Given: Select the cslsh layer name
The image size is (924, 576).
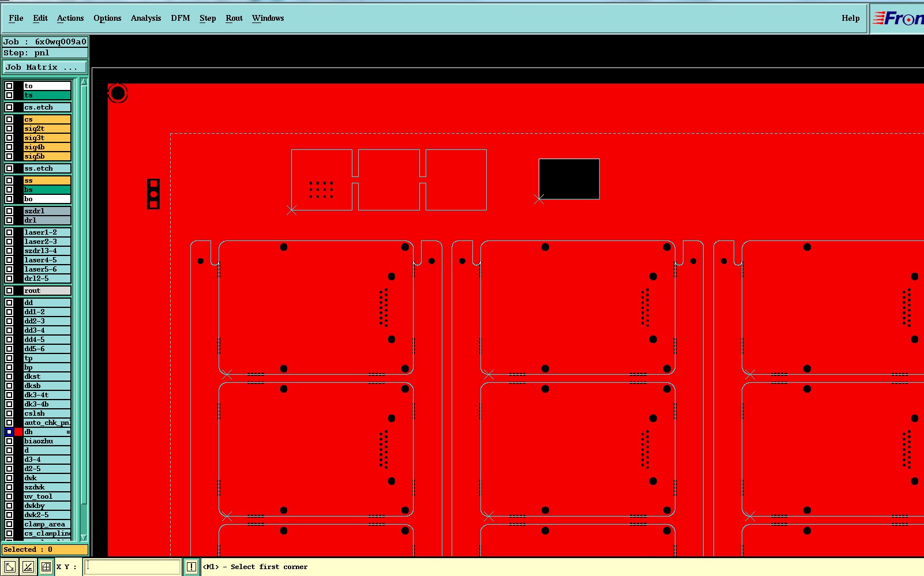Looking at the screenshot, I should (47, 413).
